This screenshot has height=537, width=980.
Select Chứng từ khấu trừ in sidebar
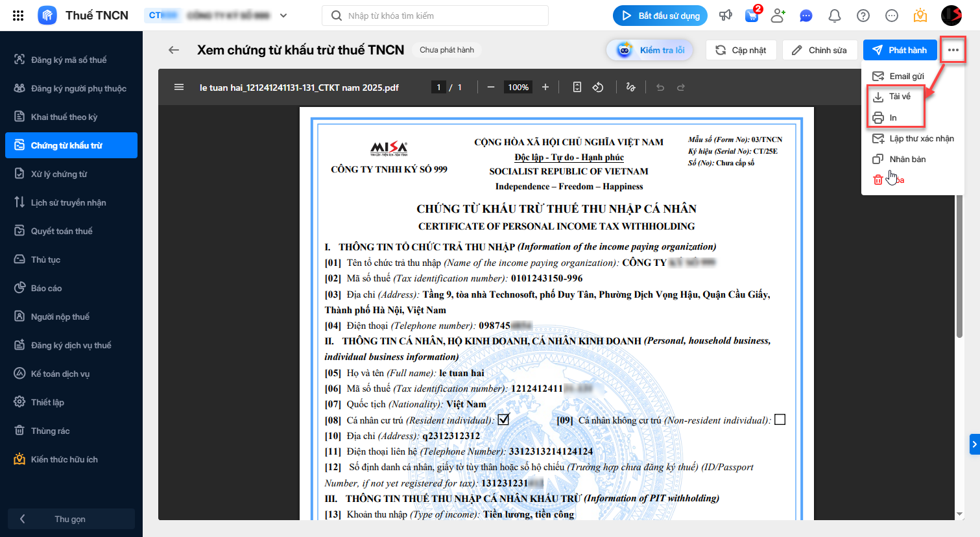(x=71, y=145)
